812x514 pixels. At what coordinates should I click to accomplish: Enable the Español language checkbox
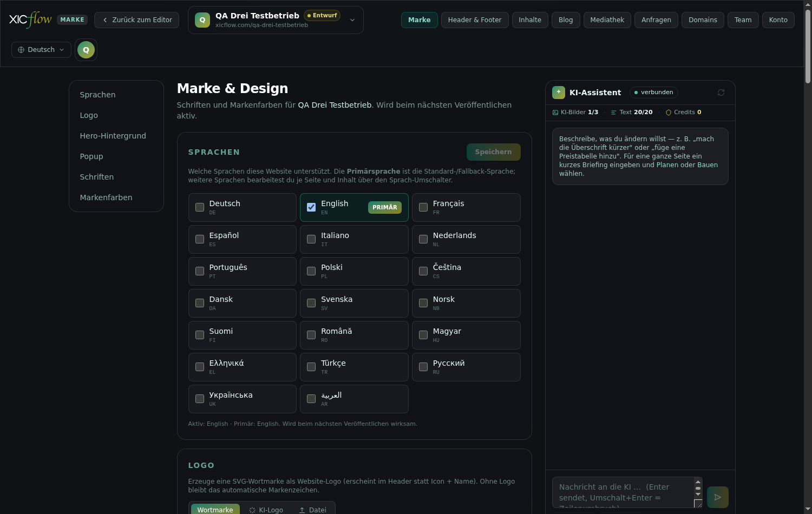click(x=200, y=239)
